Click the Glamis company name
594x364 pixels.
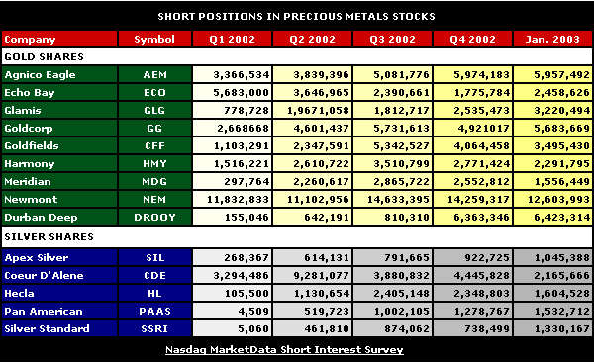coord(23,110)
